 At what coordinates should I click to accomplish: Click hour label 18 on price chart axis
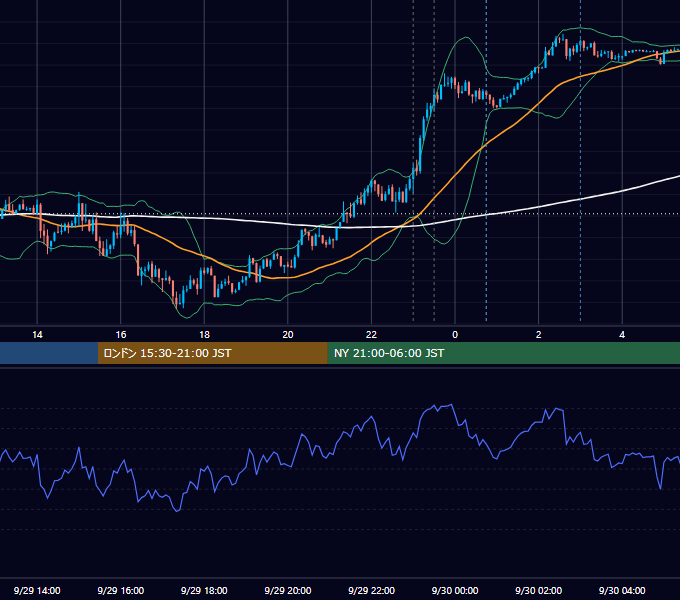click(x=204, y=335)
